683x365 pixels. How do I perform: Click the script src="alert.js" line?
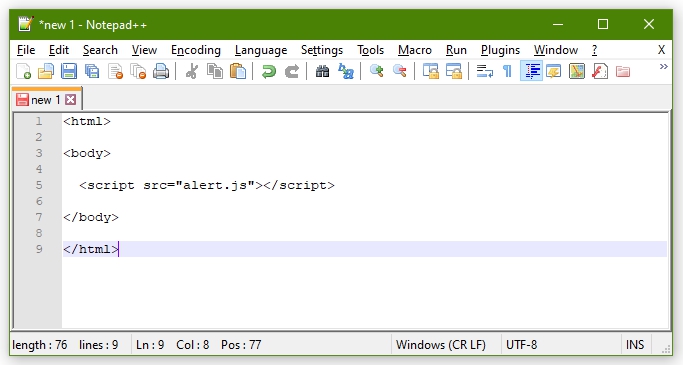[x=207, y=185]
